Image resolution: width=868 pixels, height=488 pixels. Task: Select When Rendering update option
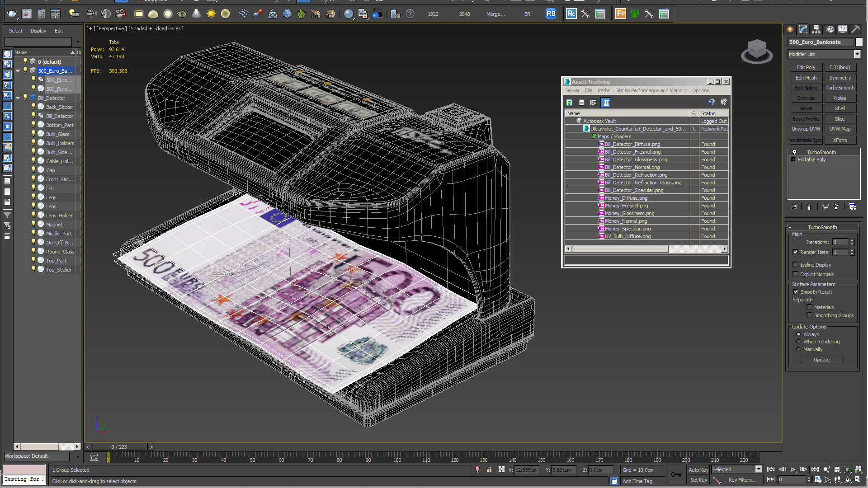(798, 342)
